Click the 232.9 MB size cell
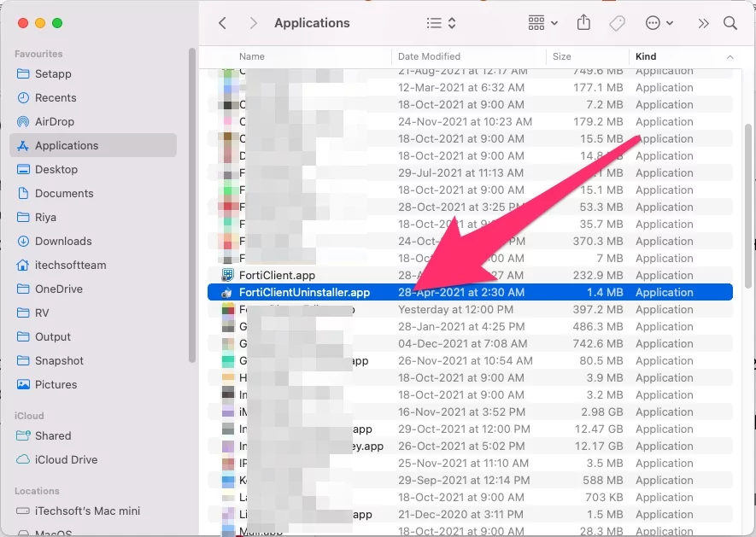756x537 pixels. click(x=598, y=275)
